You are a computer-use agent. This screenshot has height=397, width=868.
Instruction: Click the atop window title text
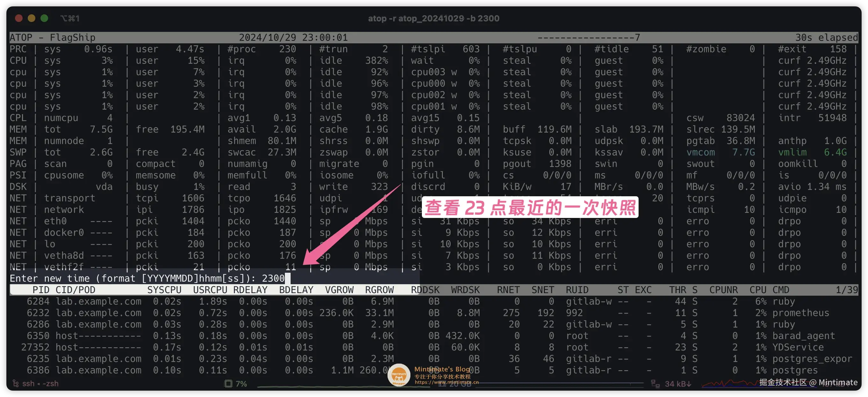(x=434, y=18)
